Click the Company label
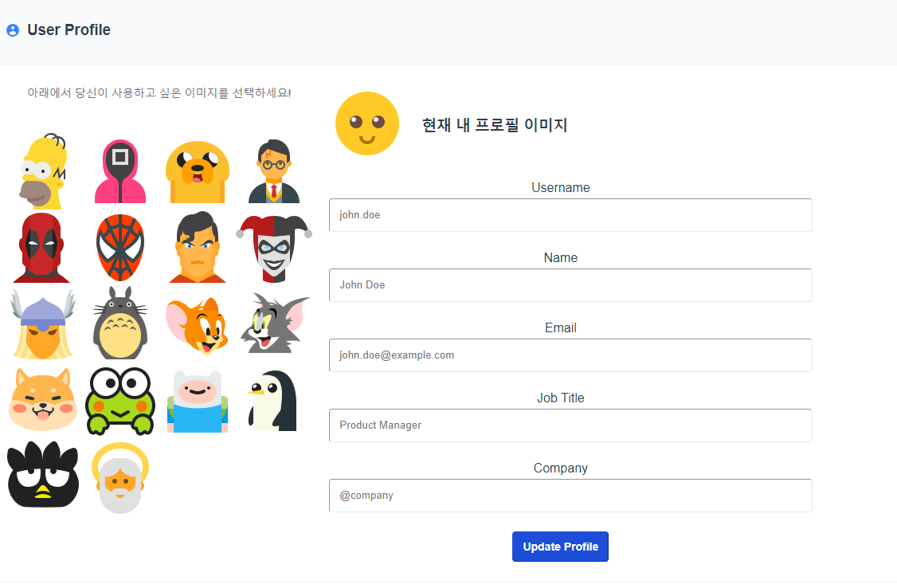 click(561, 468)
